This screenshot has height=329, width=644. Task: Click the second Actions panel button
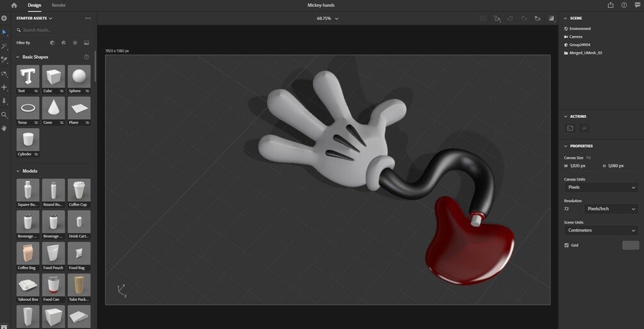[x=584, y=129]
